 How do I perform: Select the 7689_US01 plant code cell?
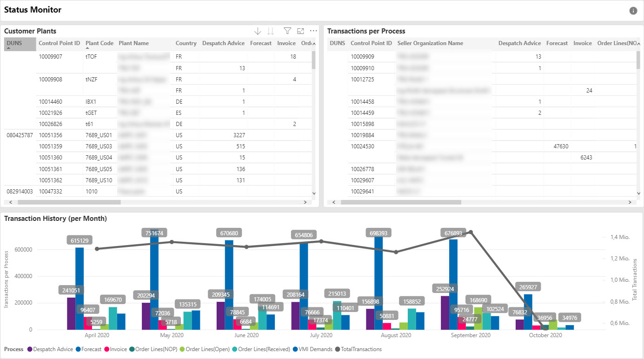tap(99, 135)
